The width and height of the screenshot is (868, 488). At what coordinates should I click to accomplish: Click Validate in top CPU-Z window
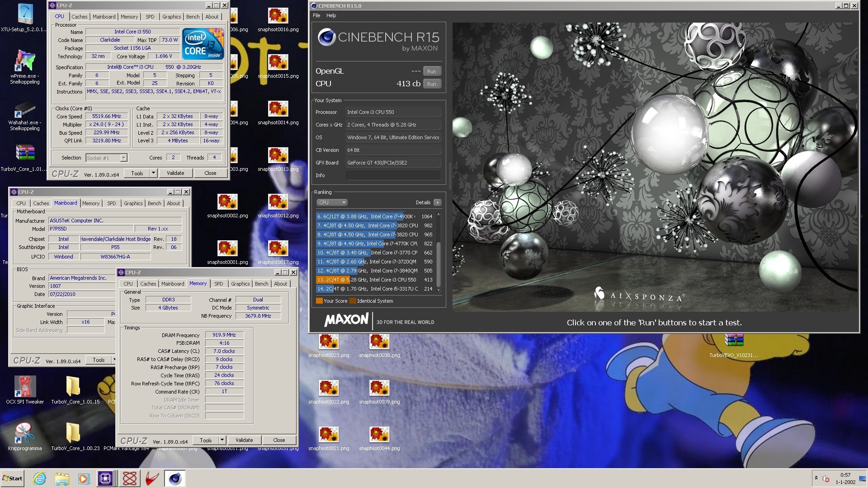[x=175, y=173]
